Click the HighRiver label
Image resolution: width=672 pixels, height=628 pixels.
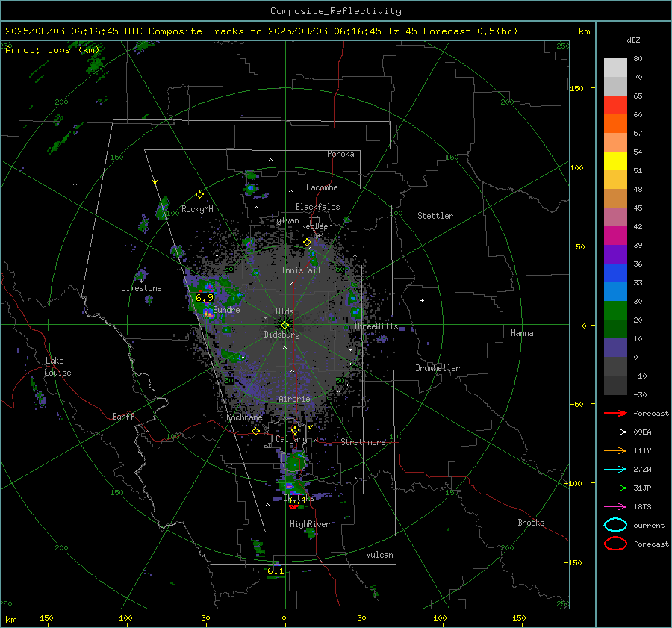point(310,524)
